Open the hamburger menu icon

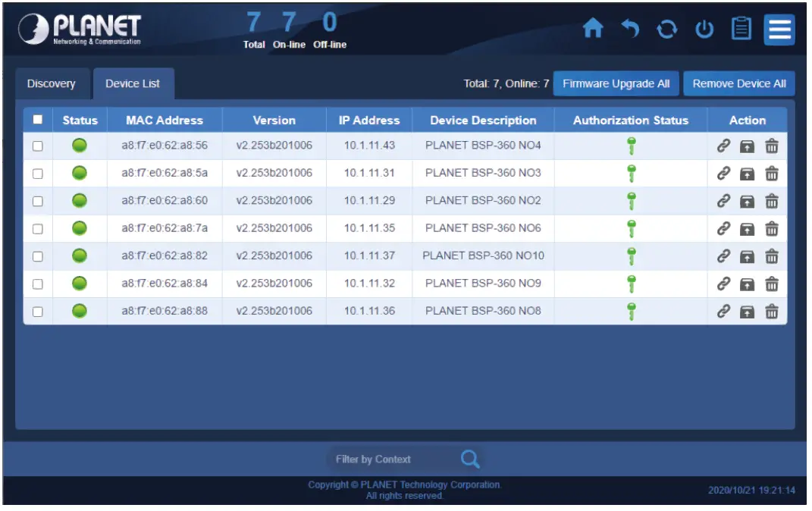[x=779, y=29]
